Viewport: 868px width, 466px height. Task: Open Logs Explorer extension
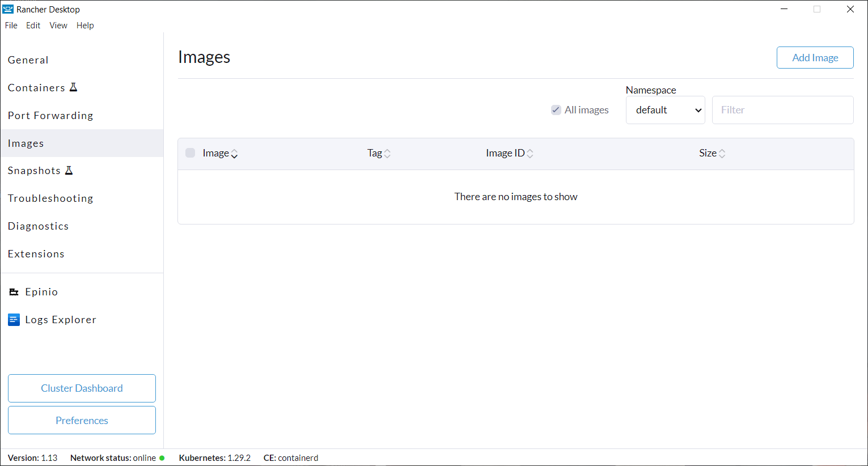82,320
